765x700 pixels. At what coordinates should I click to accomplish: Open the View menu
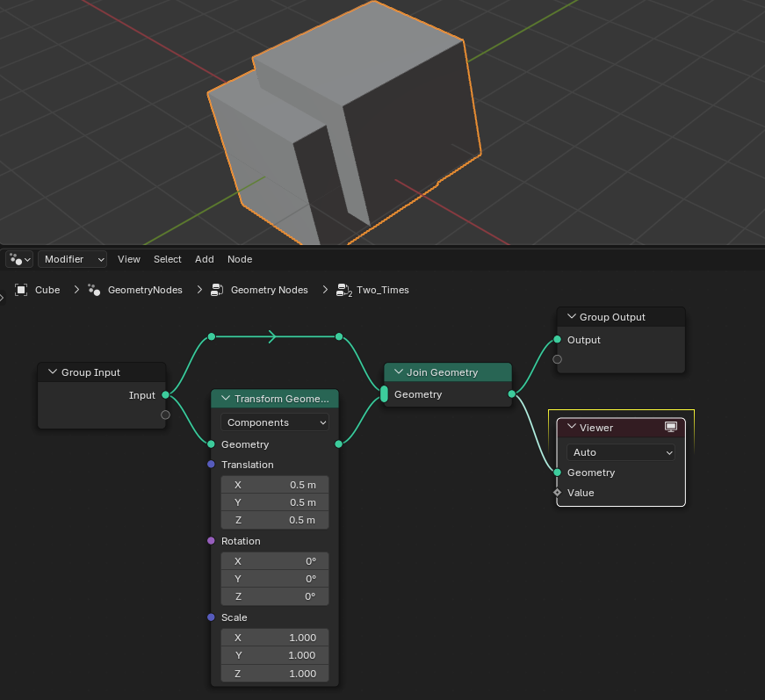(129, 259)
